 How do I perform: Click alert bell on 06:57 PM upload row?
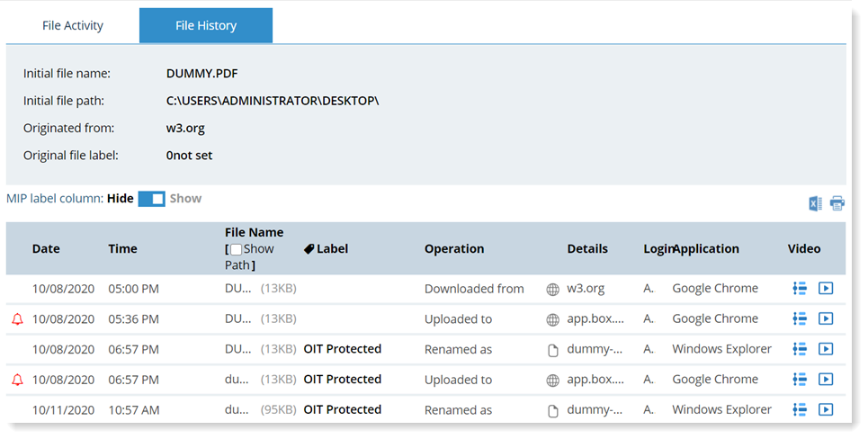click(17, 380)
